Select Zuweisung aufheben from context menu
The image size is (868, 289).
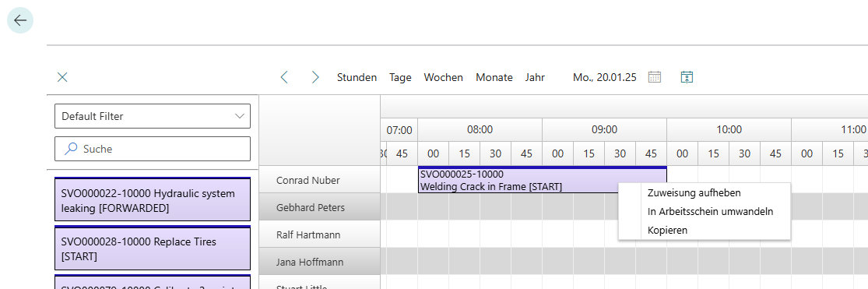click(x=694, y=193)
